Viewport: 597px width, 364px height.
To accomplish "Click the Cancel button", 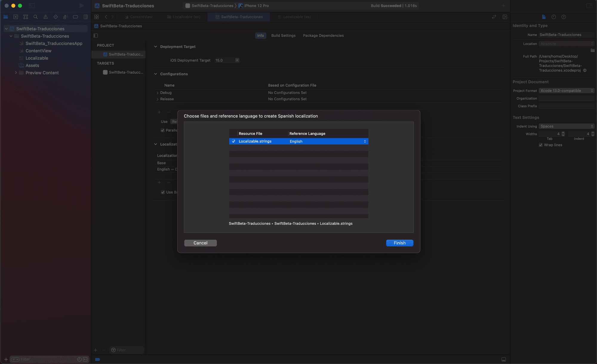I will [200, 243].
